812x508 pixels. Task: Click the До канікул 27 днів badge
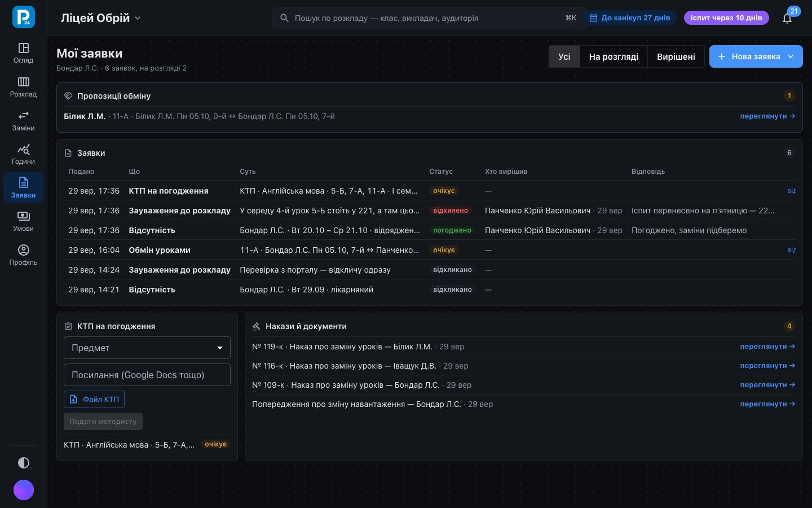[630, 18]
